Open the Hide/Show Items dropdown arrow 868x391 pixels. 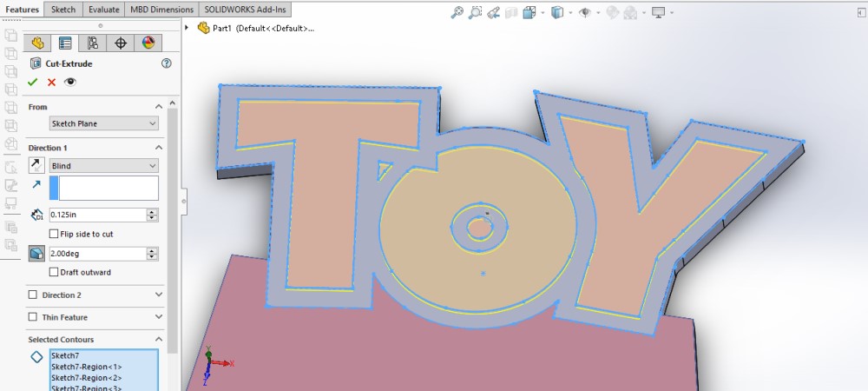coord(598,13)
